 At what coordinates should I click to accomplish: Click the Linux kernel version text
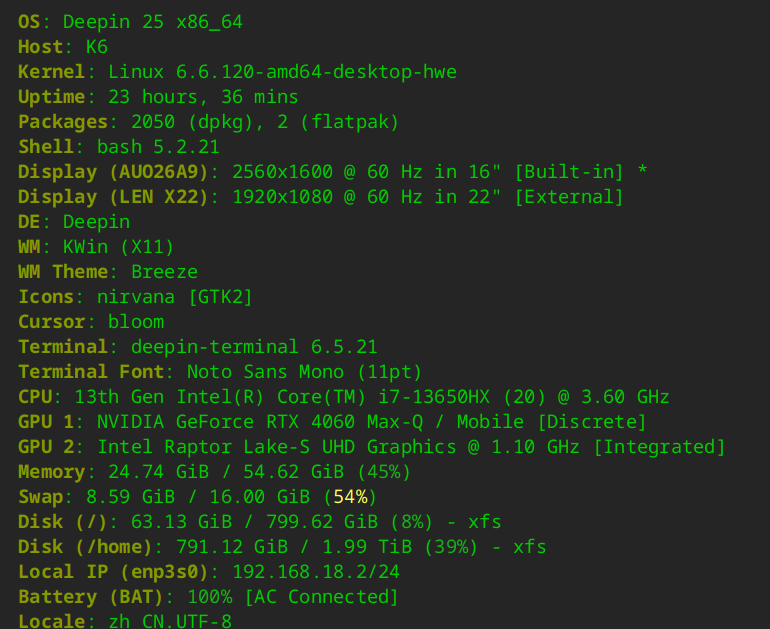click(282, 72)
